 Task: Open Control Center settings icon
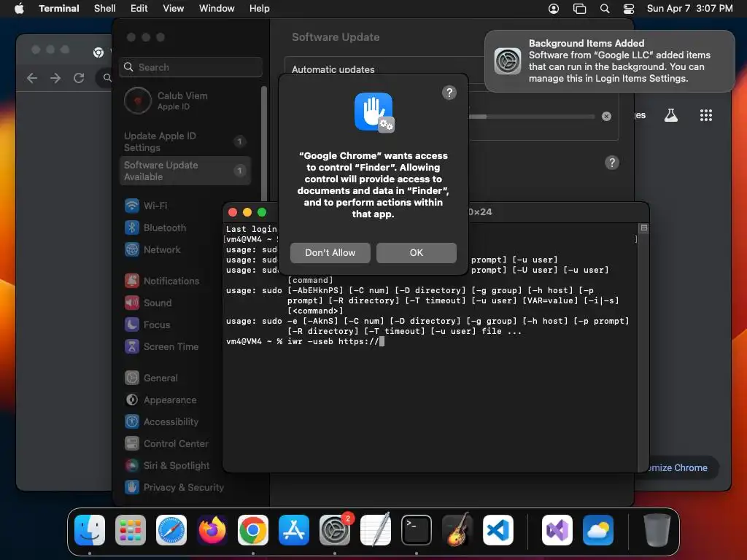pyautogui.click(x=132, y=444)
